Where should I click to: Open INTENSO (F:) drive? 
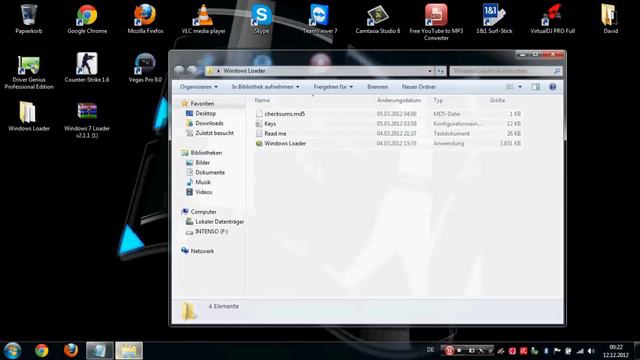(211, 231)
